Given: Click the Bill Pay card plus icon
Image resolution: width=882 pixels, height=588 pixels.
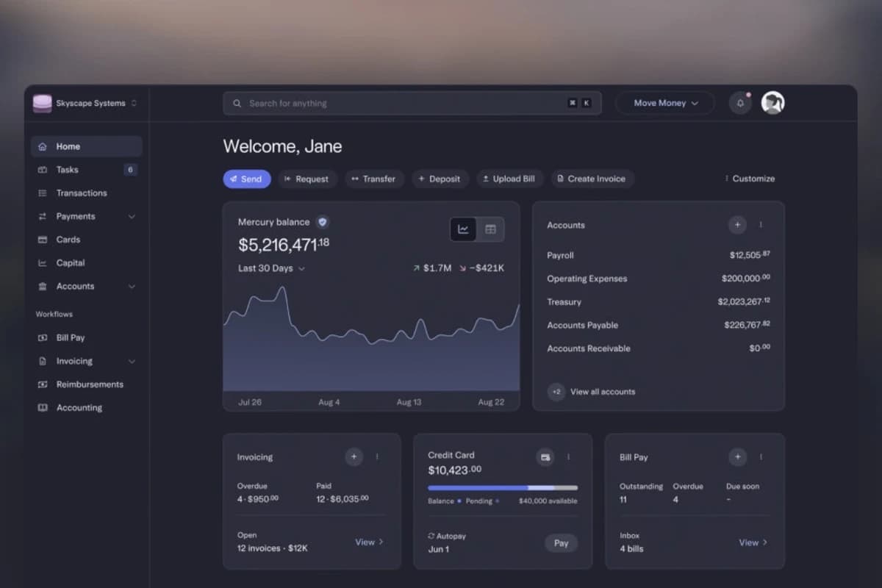Looking at the screenshot, I should pyautogui.click(x=737, y=456).
